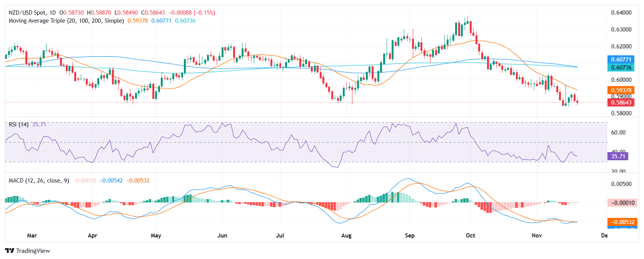The width and height of the screenshot is (644, 259).
Task: Click the orange 0.59378 moving average tag
Action: click(621, 90)
